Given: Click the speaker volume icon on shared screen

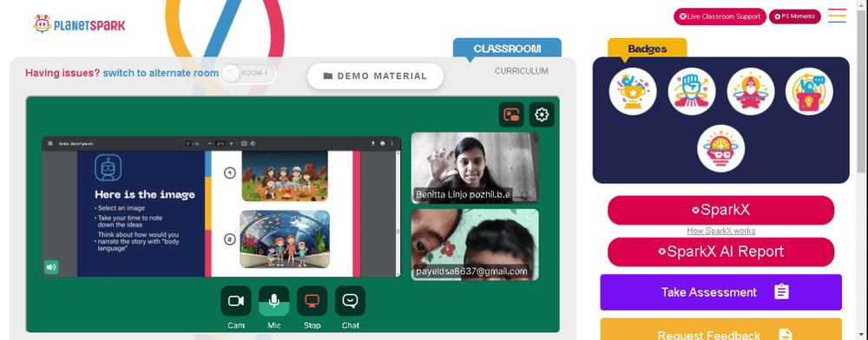Looking at the screenshot, I should click(51, 268).
